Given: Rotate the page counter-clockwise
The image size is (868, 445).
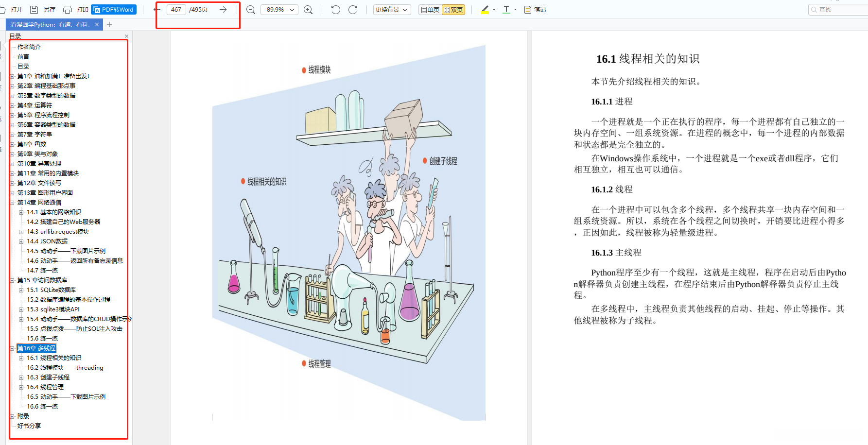Looking at the screenshot, I should pos(335,10).
